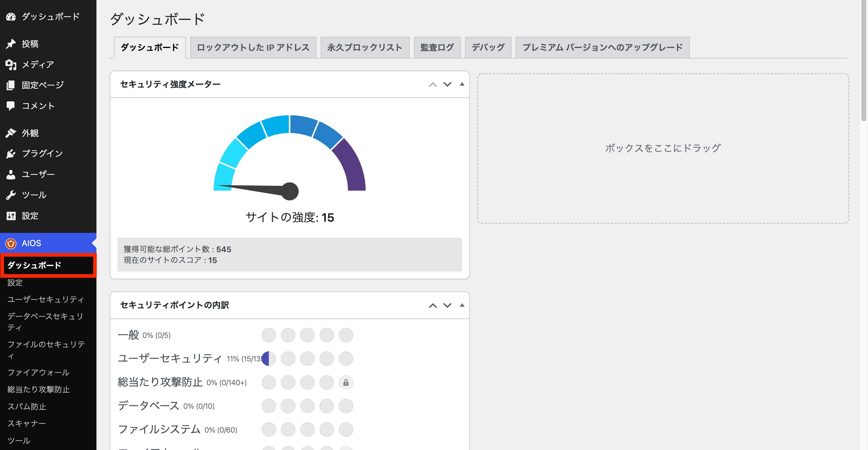Click the 投稿 pushpin icon

tap(11, 44)
